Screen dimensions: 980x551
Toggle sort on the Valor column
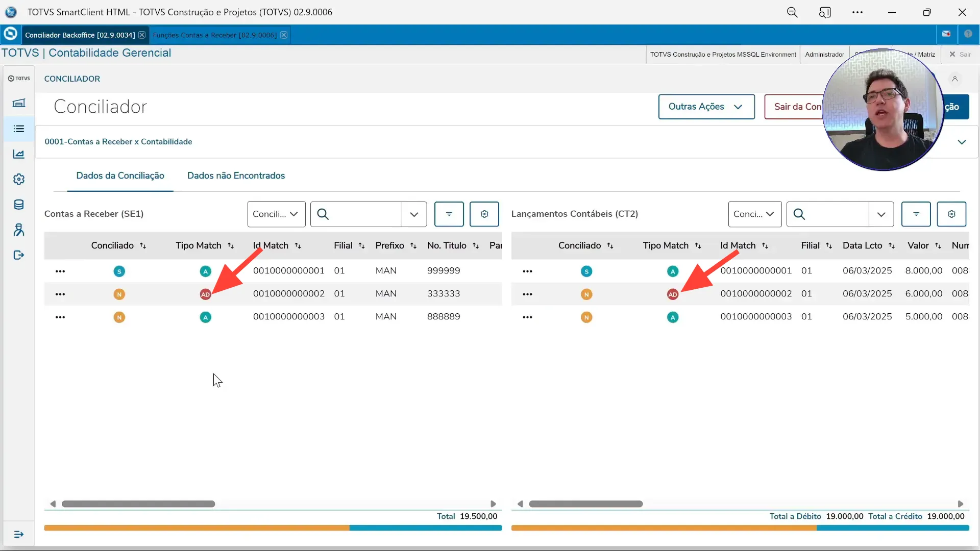click(938, 246)
